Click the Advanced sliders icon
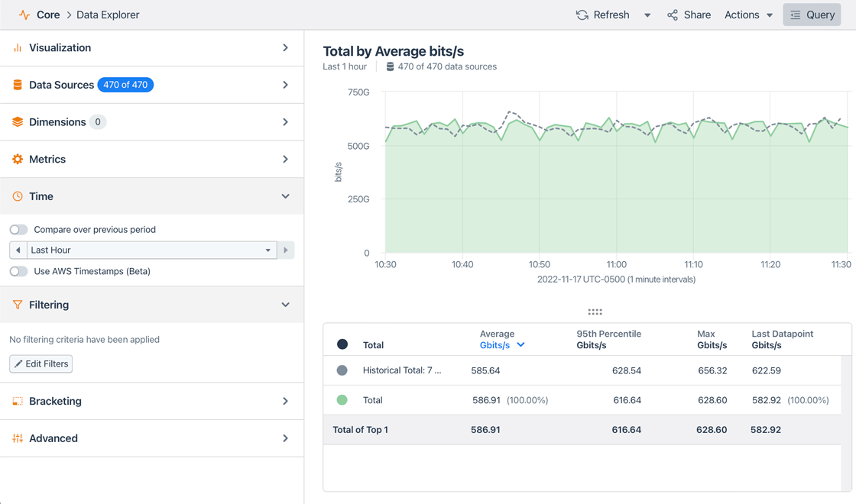Image resolution: width=856 pixels, height=504 pixels. (x=17, y=438)
